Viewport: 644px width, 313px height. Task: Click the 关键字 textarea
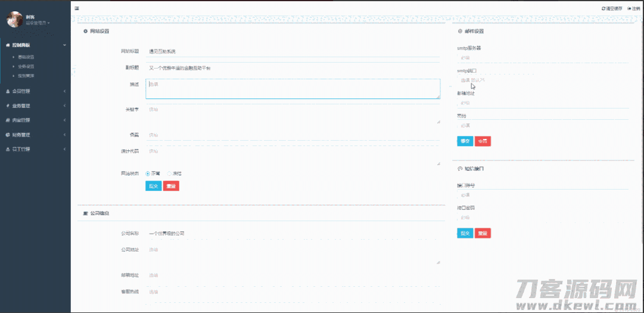[x=293, y=114]
